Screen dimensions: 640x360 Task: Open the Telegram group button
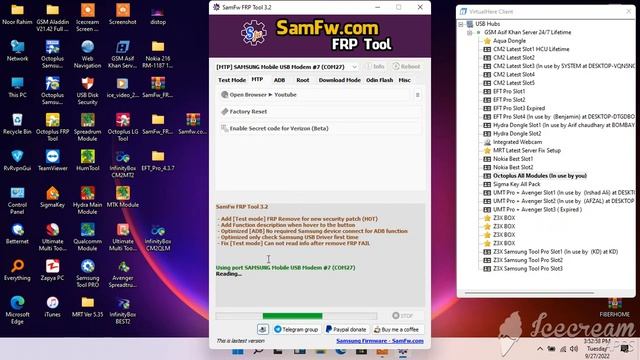tap(296, 329)
